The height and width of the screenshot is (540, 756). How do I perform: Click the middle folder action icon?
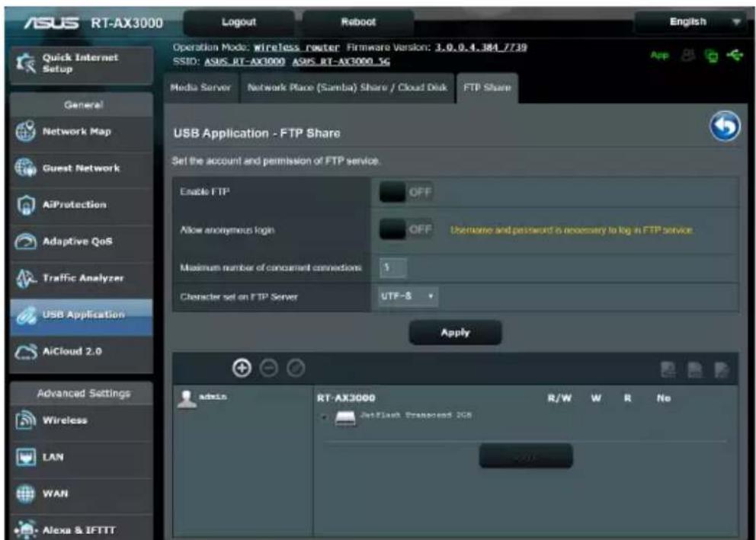pyautogui.click(x=695, y=369)
